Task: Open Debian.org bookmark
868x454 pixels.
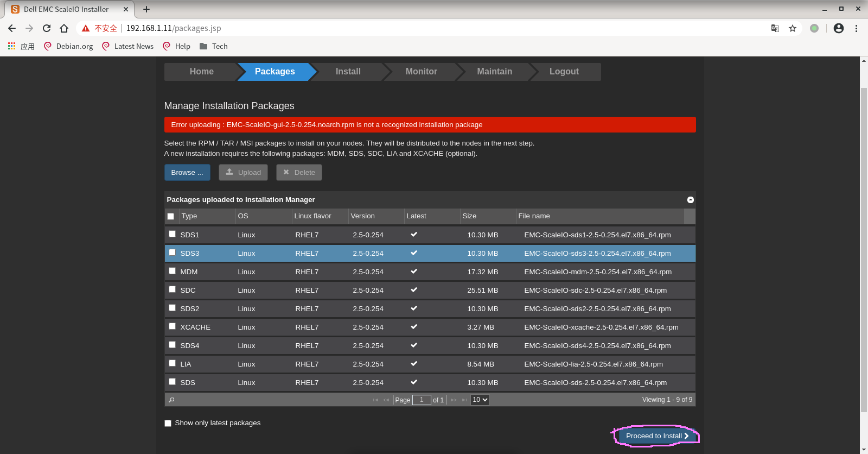Action: point(68,46)
